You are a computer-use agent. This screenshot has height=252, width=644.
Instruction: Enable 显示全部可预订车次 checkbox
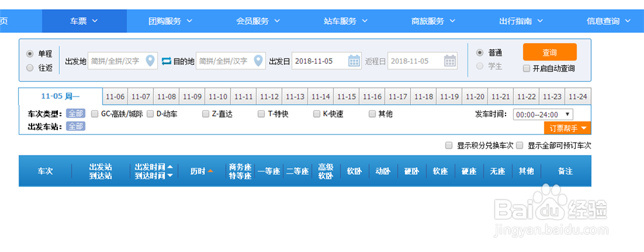pyautogui.click(x=520, y=145)
